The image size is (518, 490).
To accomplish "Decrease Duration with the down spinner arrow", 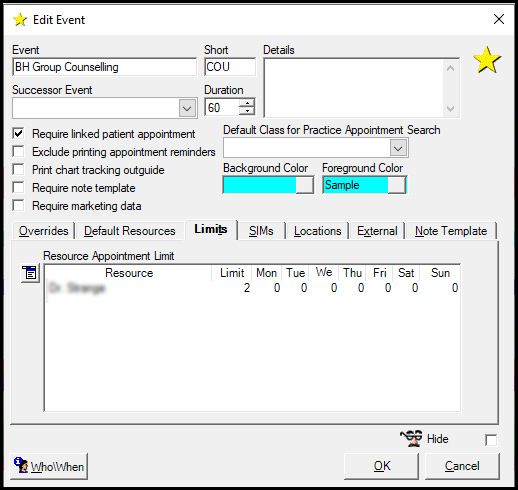I will pyautogui.click(x=247, y=111).
